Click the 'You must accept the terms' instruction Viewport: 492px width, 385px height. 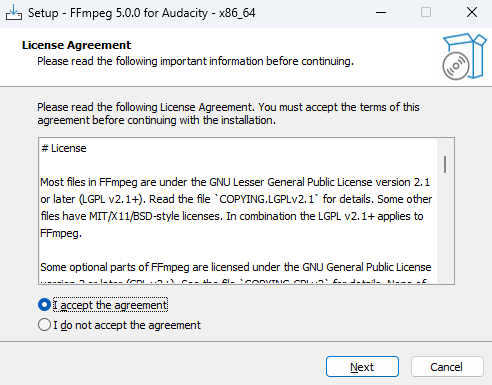[x=322, y=107]
